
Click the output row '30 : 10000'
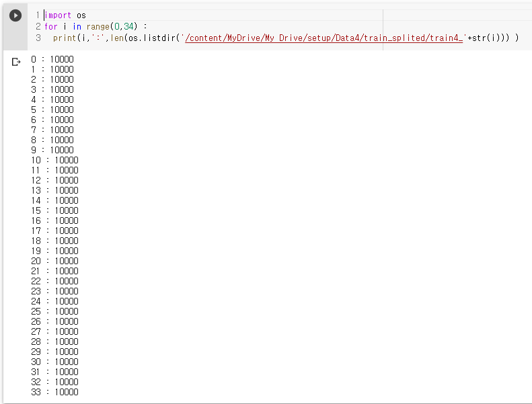(x=54, y=362)
